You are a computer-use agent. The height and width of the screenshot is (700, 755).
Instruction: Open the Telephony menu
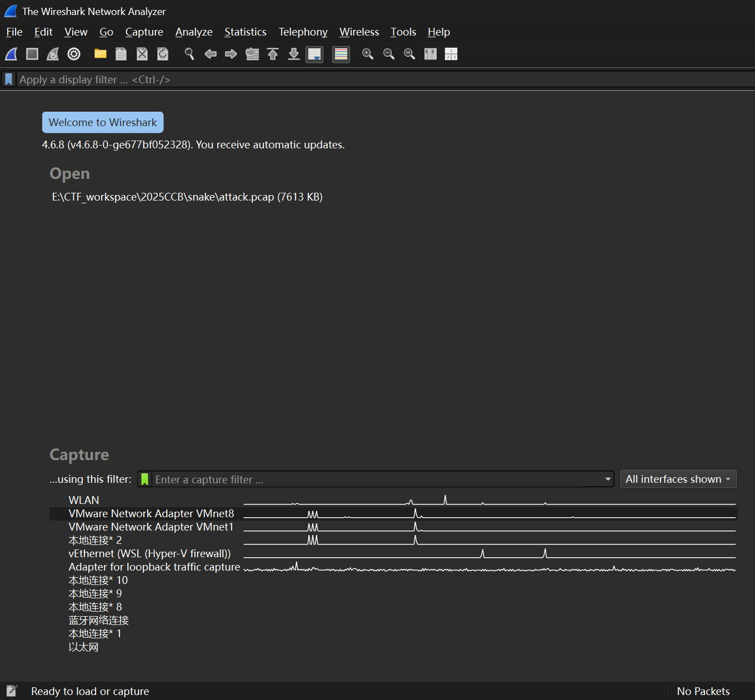point(303,32)
